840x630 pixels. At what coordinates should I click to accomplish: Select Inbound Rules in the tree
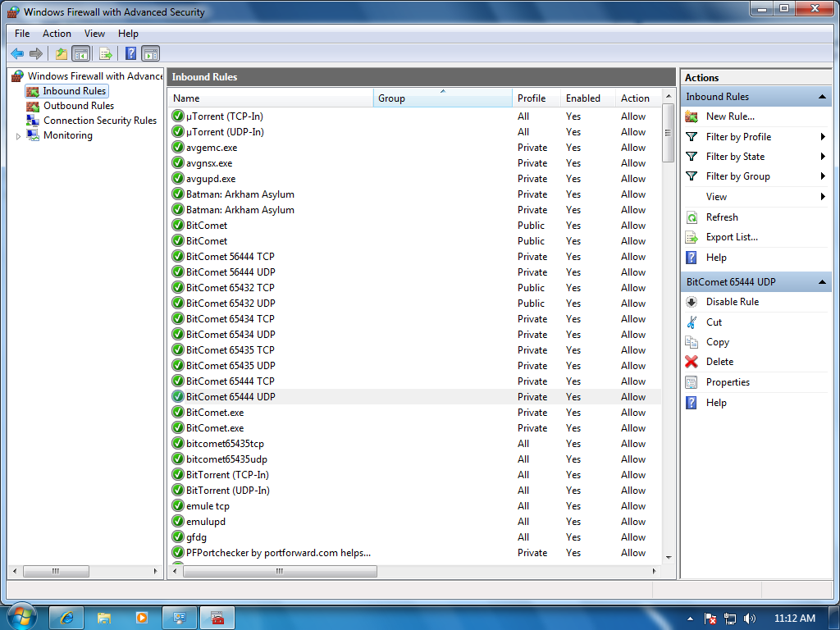75,91
